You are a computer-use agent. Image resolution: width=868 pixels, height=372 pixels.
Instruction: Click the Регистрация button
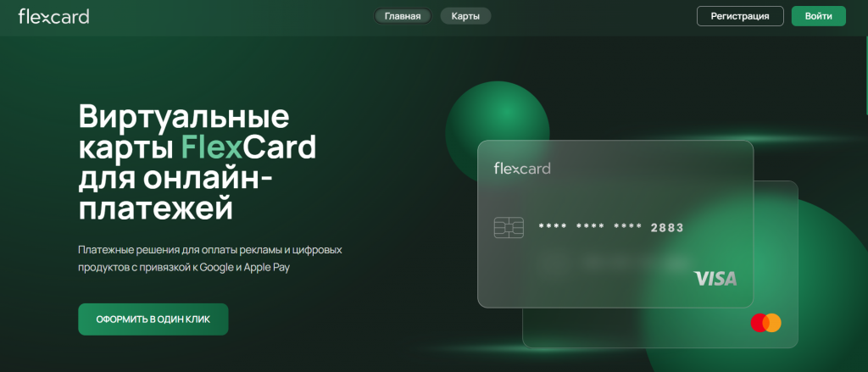tap(739, 16)
